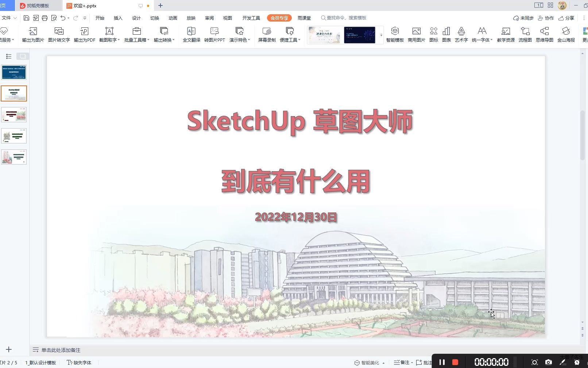Open 金山海报 poster tool
The height and width of the screenshot is (368, 588).
[x=566, y=35]
